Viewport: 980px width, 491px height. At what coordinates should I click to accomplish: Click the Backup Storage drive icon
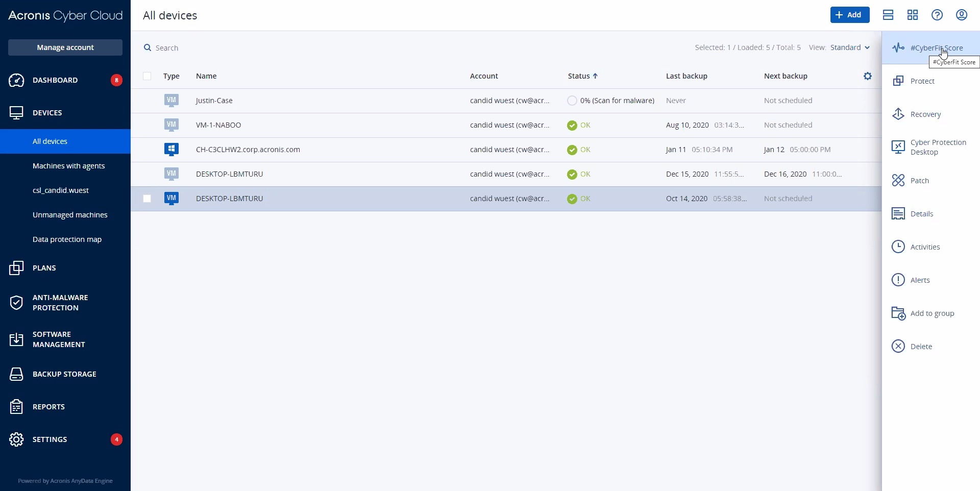16,374
